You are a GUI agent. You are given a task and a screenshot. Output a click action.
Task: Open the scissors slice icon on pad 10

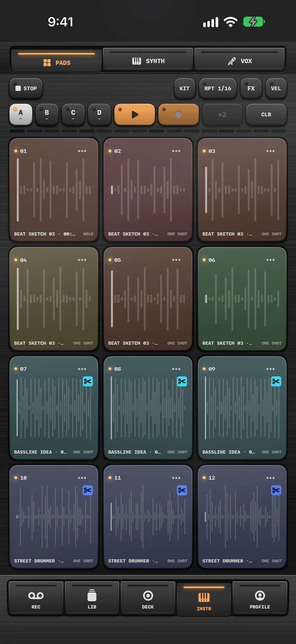coord(88,490)
